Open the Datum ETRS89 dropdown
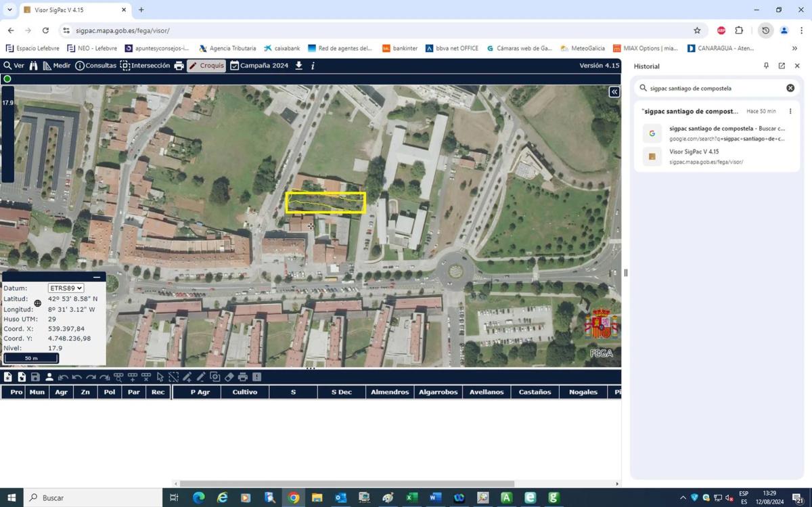 (66, 288)
